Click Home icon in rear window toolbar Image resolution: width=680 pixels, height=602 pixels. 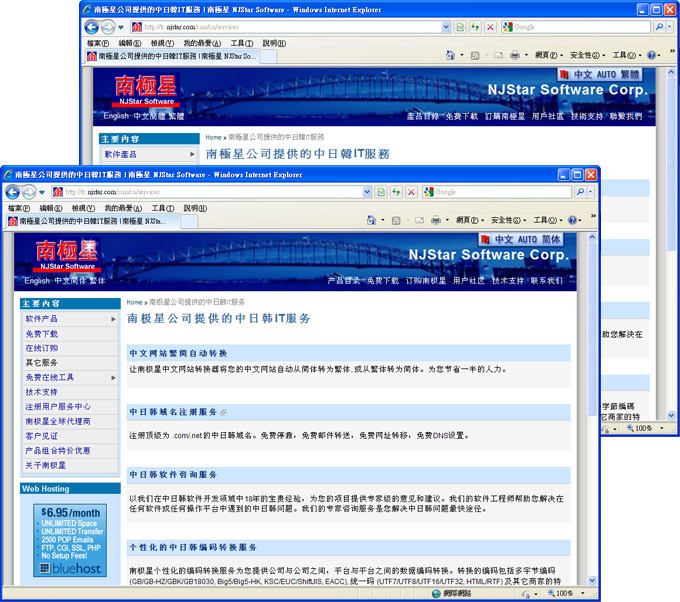450,55
